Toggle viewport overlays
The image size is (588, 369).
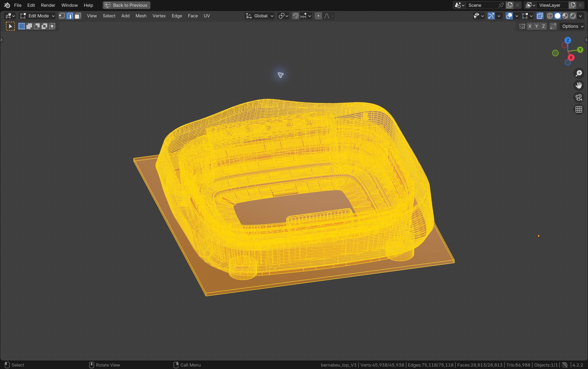coord(509,16)
